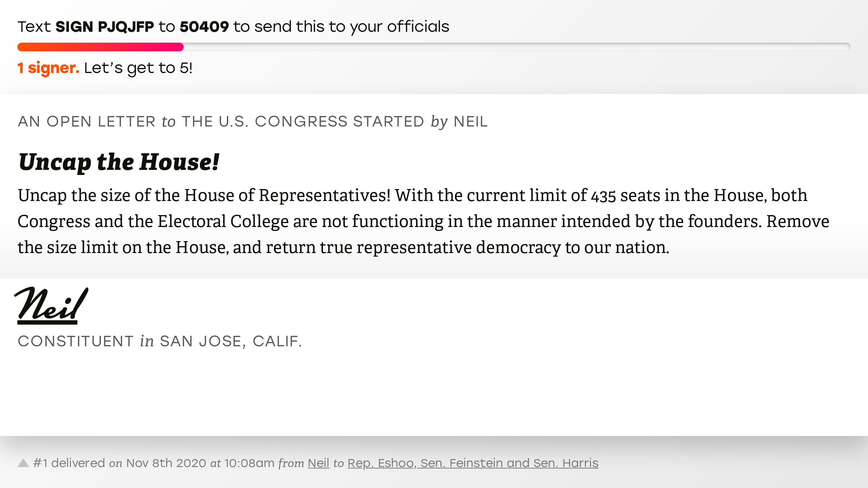Viewport: 868px width, 488px height.
Task: Click the 10:08am delivery time
Action: pyautogui.click(x=249, y=463)
